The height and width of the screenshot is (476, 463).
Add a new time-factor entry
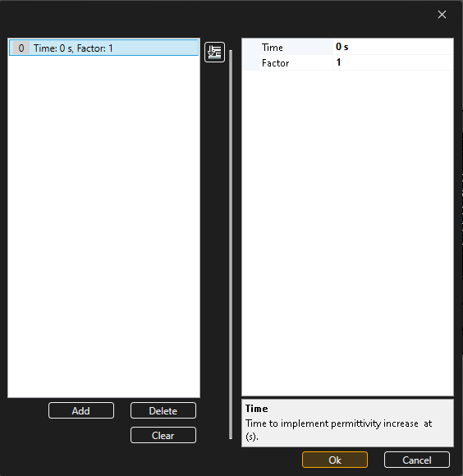81,410
